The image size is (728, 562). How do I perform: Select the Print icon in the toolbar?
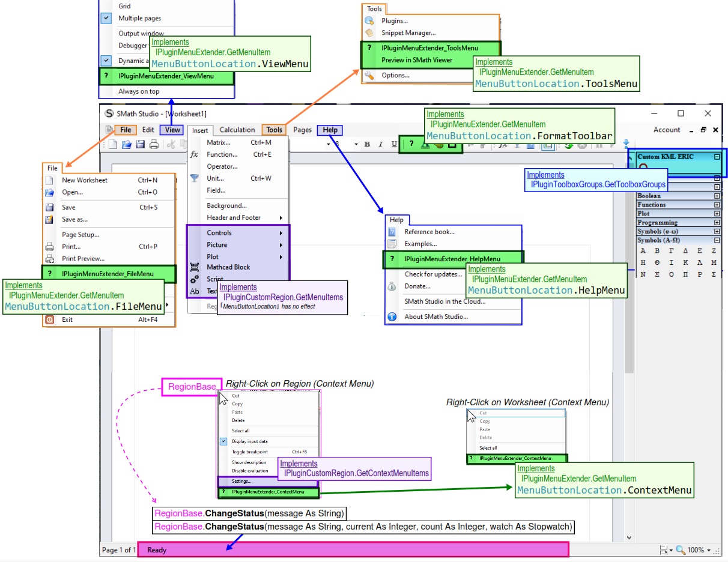[x=154, y=144]
